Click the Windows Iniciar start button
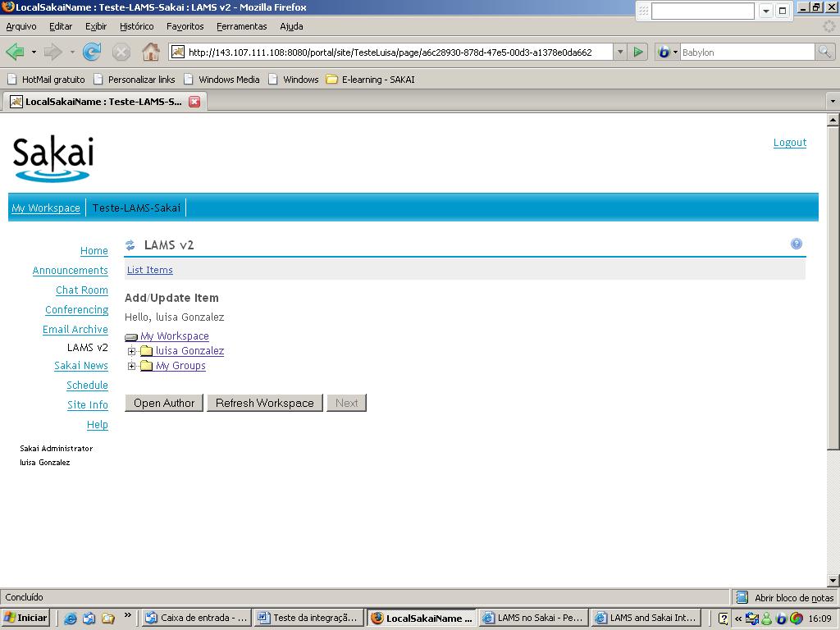 (26, 618)
